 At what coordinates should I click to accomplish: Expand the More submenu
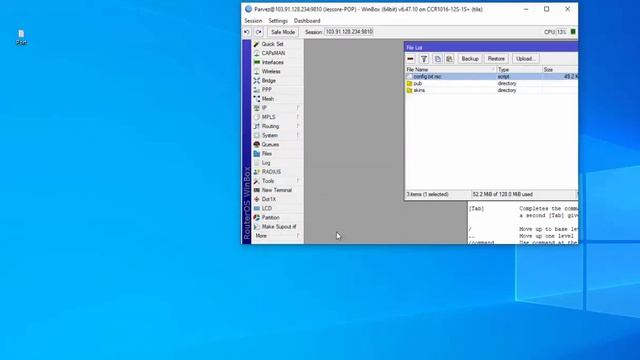click(278, 236)
